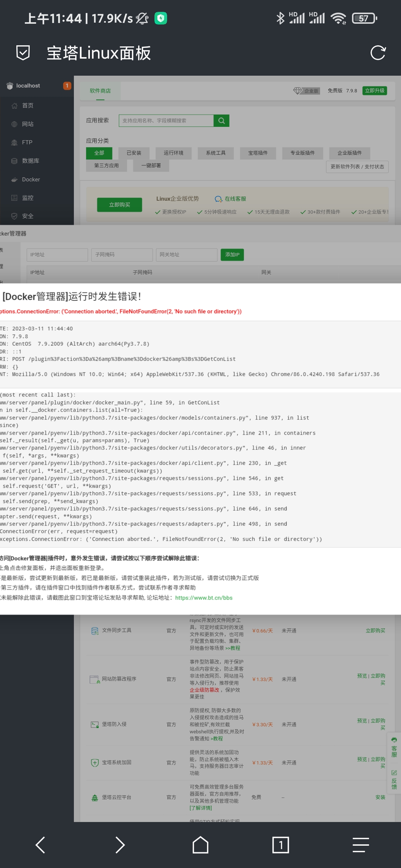Open the https://www.bt.cn/bbs forum link
This screenshot has width=401, height=868.
click(x=204, y=598)
